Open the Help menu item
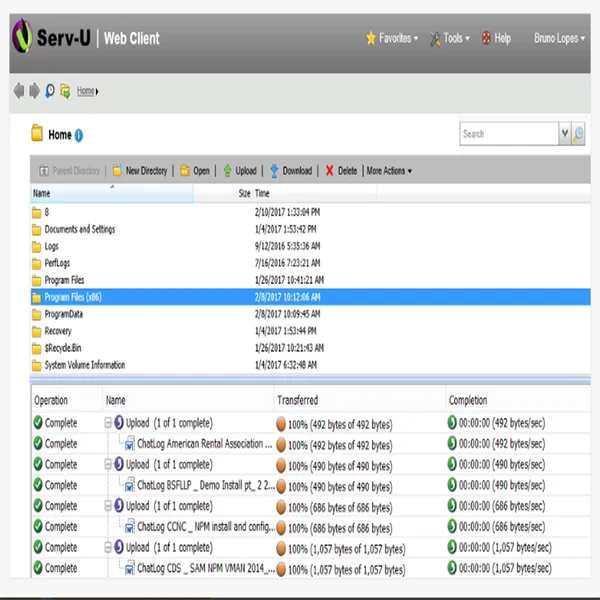 point(497,38)
